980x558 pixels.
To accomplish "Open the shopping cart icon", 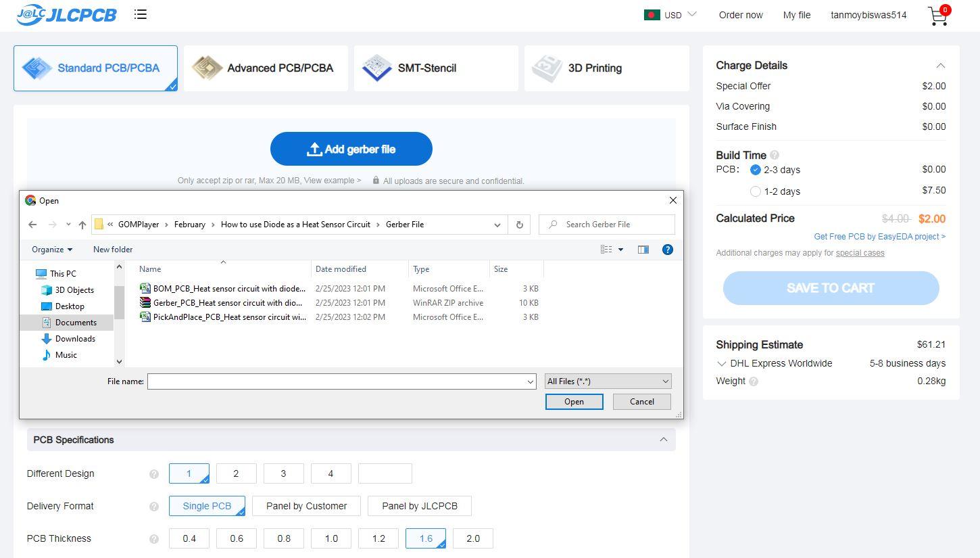I will (x=938, y=16).
